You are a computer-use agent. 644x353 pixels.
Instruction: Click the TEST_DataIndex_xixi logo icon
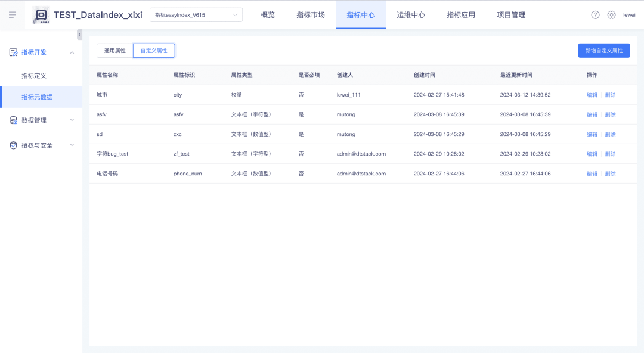pyautogui.click(x=41, y=15)
